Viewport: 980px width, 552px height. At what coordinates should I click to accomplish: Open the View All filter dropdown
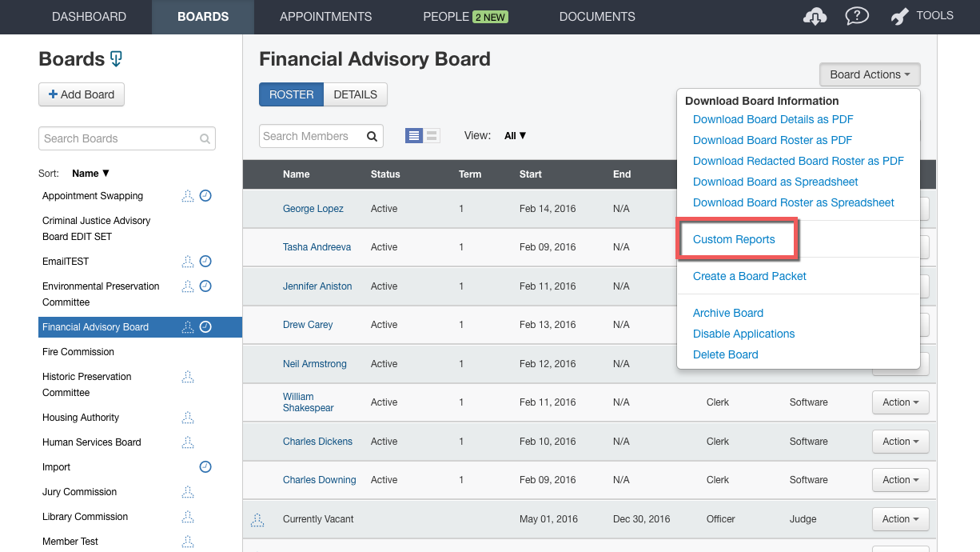tap(515, 136)
